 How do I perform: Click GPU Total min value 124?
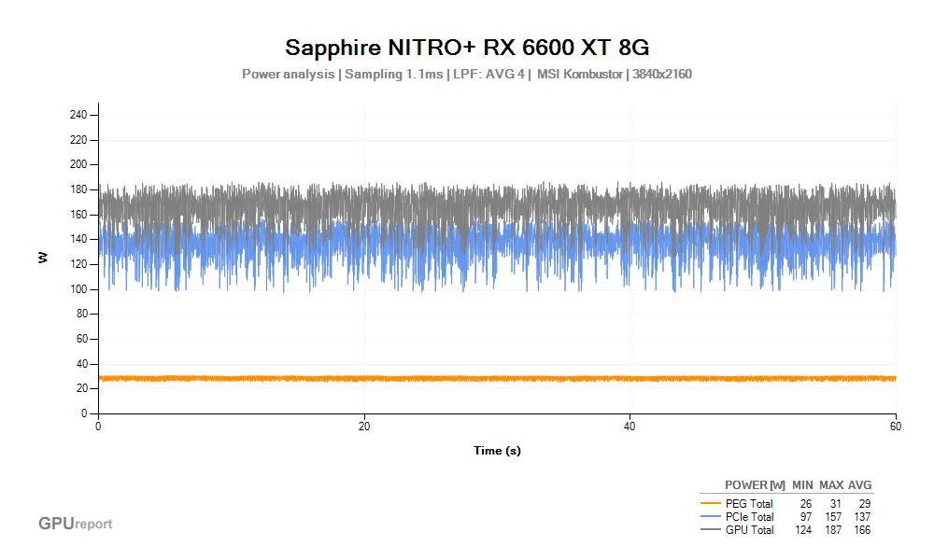[x=803, y=529]
